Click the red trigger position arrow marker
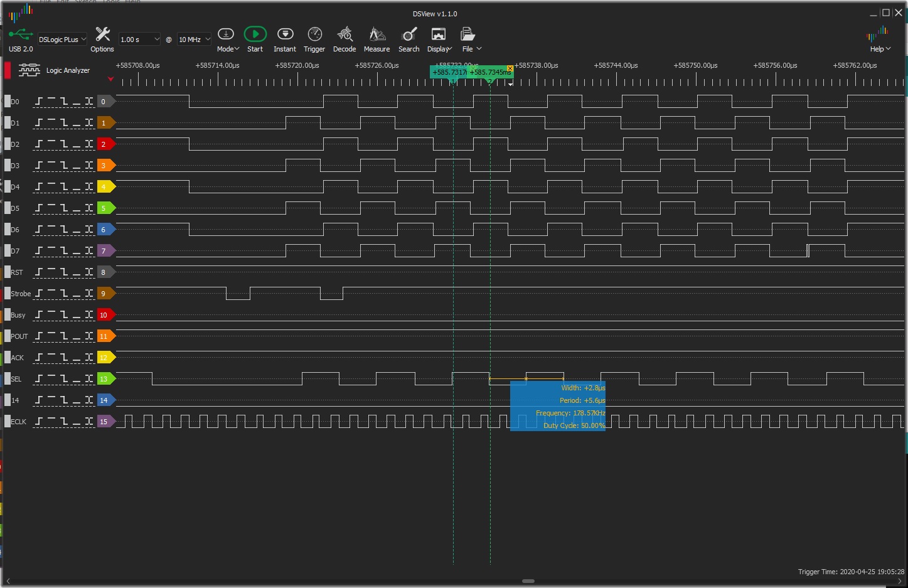 110,79
